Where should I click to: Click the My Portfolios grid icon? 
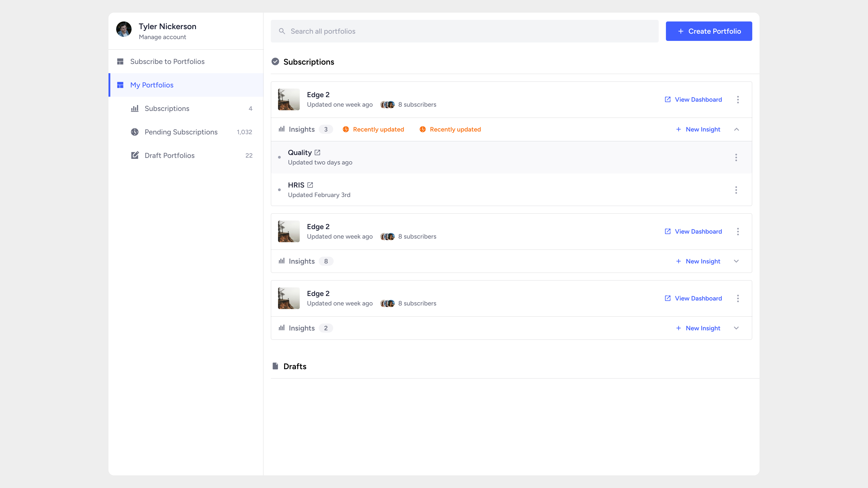click(x=120, y=85)
